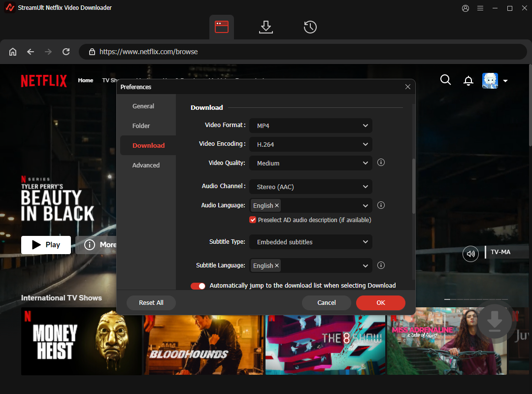The image size is (532, 394).
Task: Open the Miss Adrenaline thumbnail
Action: pos(447,341)
